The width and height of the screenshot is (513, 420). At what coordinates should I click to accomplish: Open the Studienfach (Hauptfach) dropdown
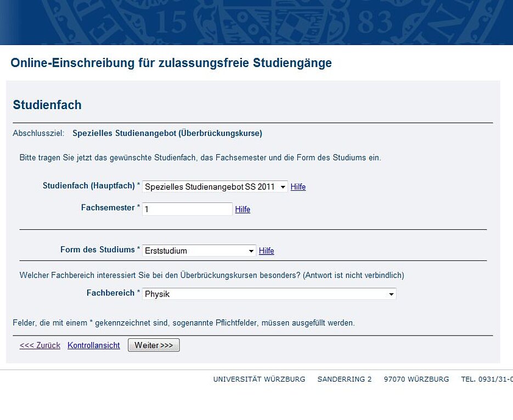coord(215,187)
